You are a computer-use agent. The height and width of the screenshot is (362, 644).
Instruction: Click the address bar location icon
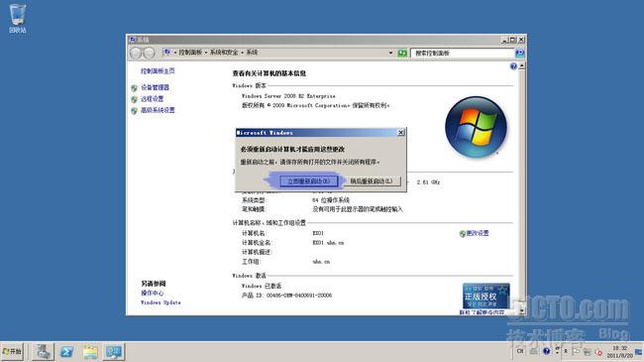(x=166, y=53)
